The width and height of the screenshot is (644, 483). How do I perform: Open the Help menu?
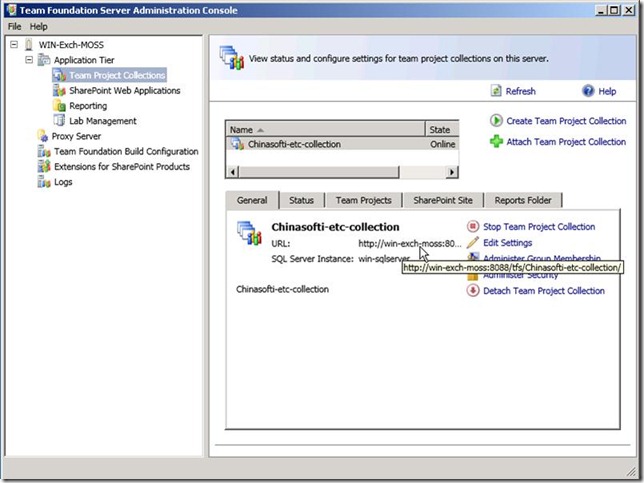[39, 27]
